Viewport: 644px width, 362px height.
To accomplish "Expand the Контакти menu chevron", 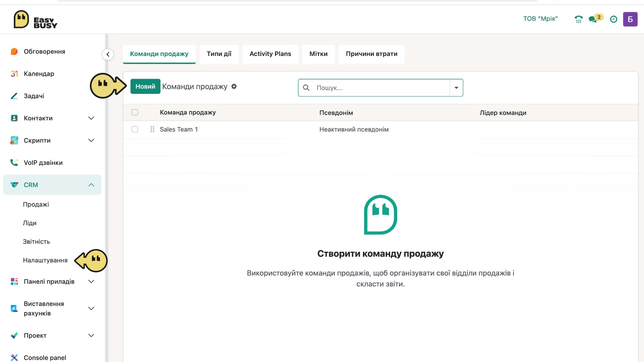I will [x=91, y=118].
